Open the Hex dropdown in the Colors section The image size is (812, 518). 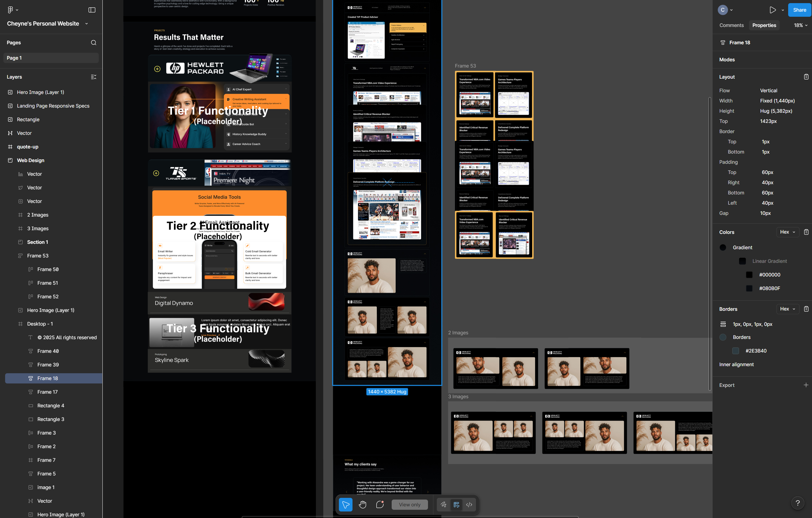point(787,232)
